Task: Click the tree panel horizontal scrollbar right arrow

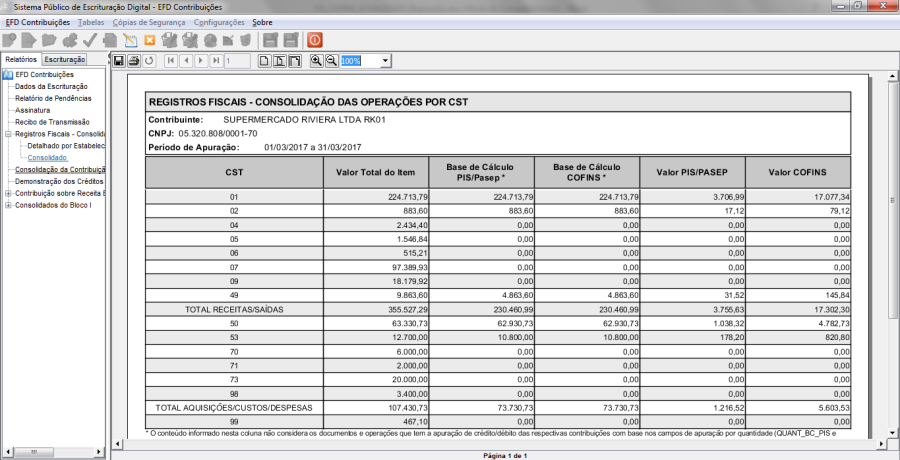Action: [101, 452]
